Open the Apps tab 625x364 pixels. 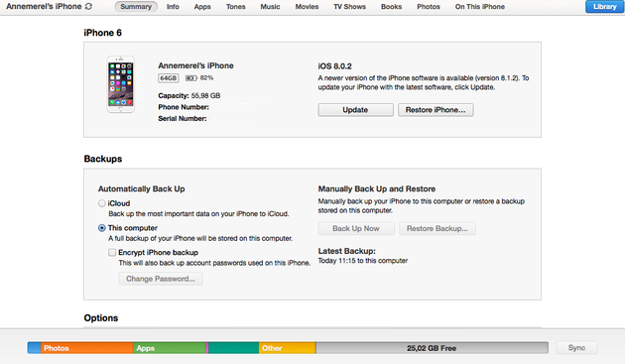(x=202, y=7)
